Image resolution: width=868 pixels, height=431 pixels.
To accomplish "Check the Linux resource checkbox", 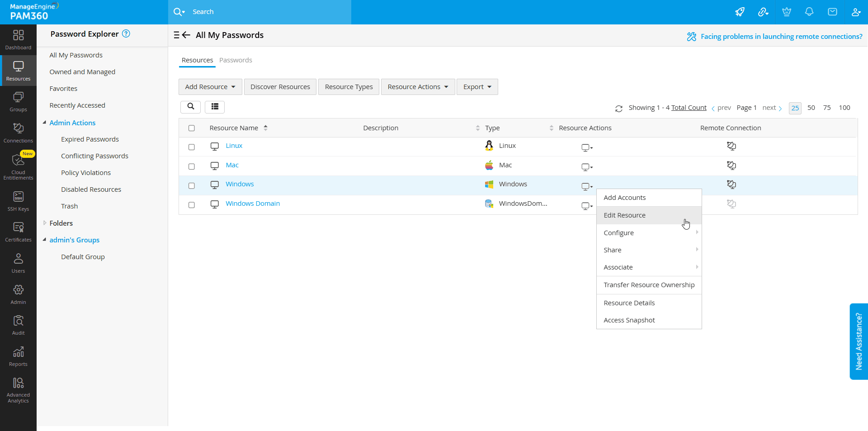I will point(192,147).
